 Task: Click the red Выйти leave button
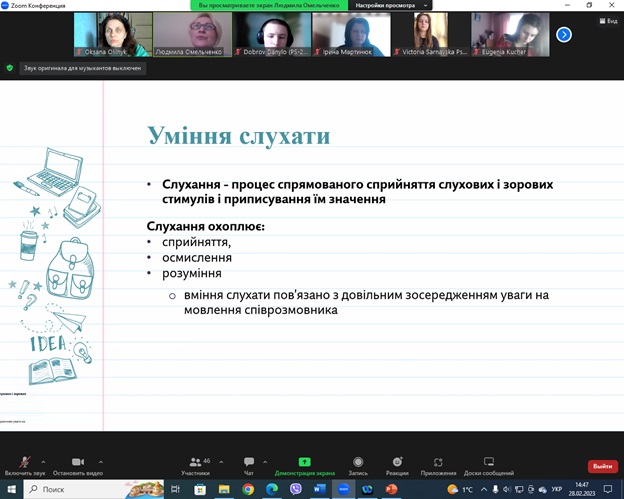[602, 466]
